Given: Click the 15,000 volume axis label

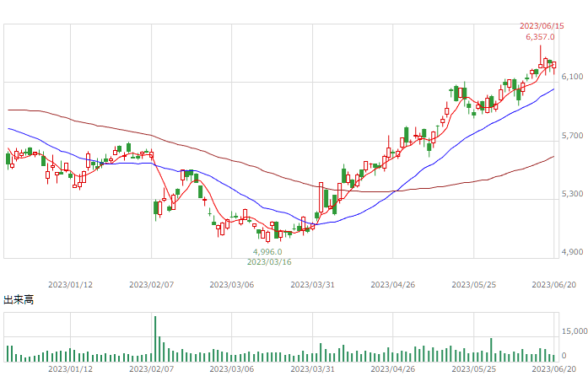Looking at the screenshot, I should 575,331.
